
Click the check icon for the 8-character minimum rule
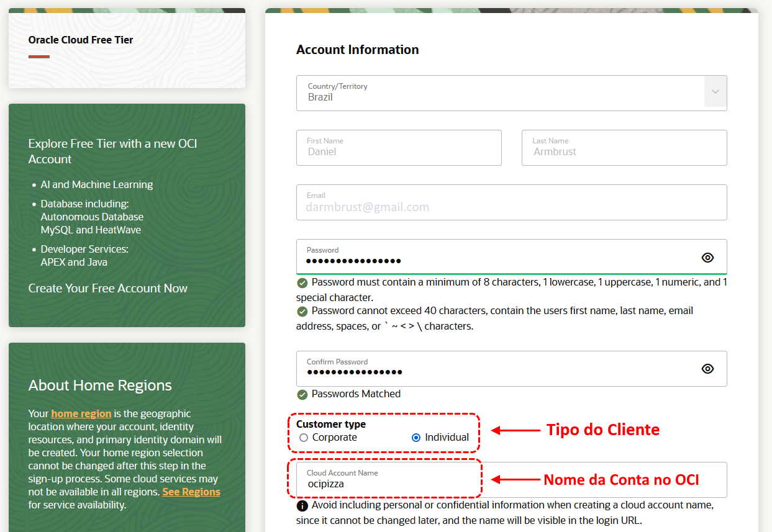(302, 283)
